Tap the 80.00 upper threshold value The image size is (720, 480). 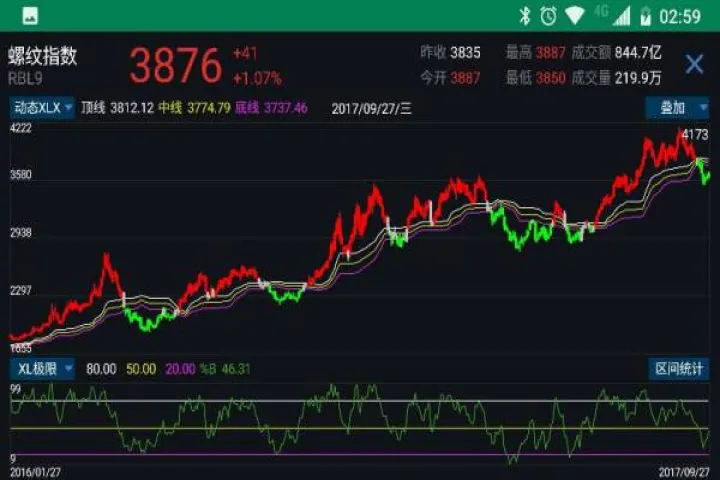101,369
